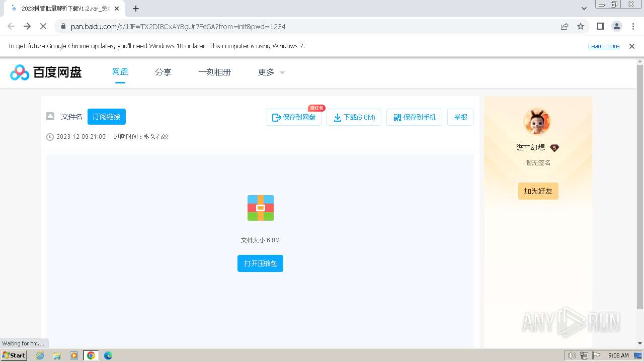The height and width of the screenshot is (362, 644).
Task: Report the share with 举报
Action: pyautogui.click(x=460, y=117)
